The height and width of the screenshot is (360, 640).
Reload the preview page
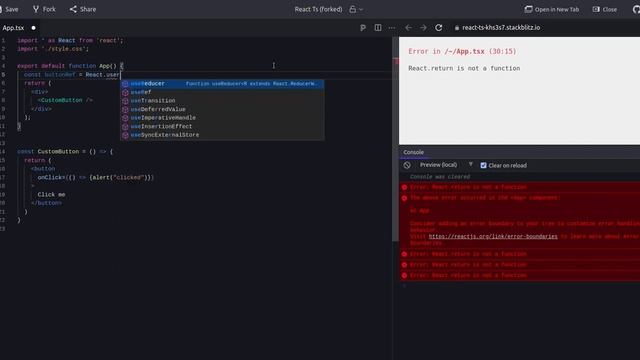point(438,28)
